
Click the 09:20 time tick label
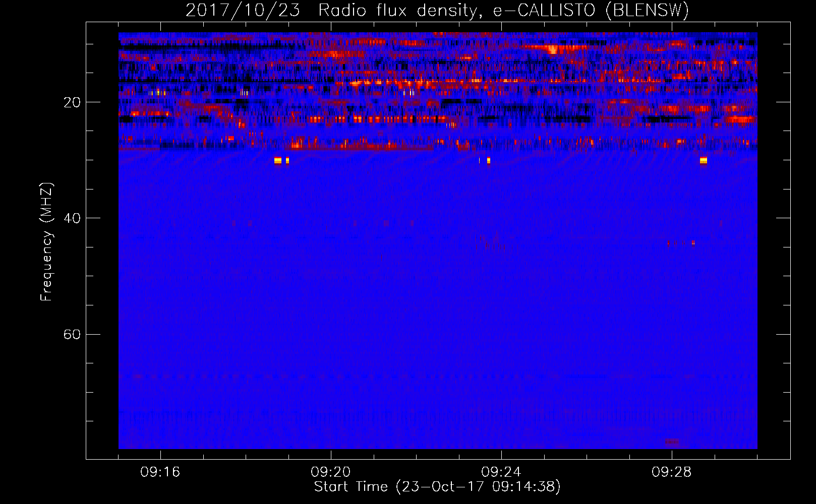coord(331,472)
